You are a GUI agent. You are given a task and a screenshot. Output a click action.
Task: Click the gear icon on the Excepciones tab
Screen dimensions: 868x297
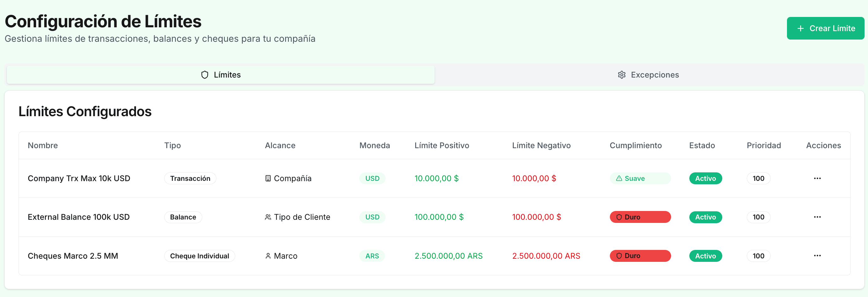coord(621,75)
